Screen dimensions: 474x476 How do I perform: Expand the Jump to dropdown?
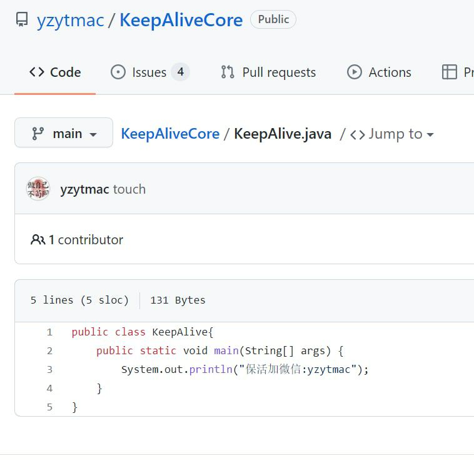[x=392, y=134]
